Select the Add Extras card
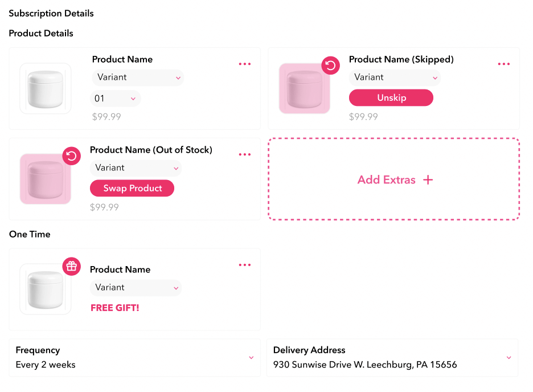 (393, 179)
